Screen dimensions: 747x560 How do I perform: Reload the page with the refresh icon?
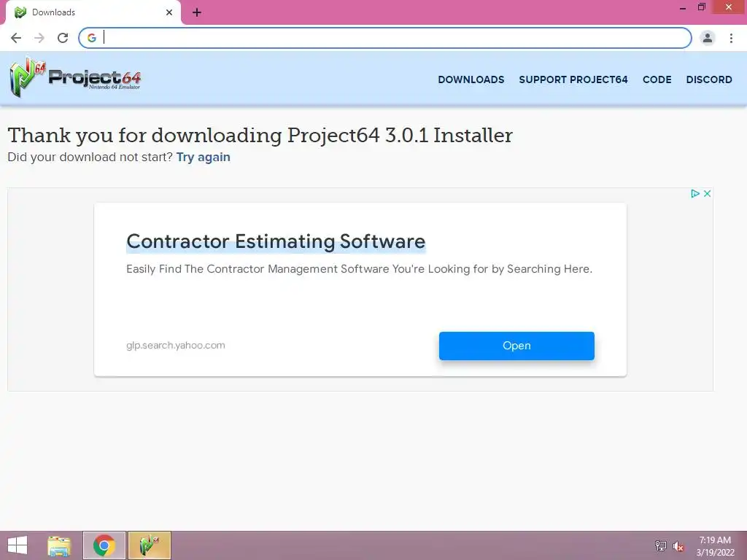click(x=63, y=38)
